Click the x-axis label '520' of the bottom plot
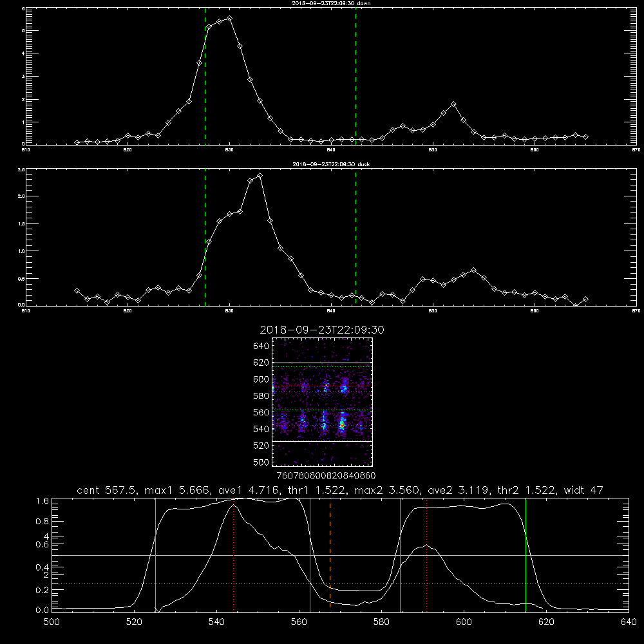Viewport: 644px width, 644px height. pyautogui.click(x=134, y=622)
